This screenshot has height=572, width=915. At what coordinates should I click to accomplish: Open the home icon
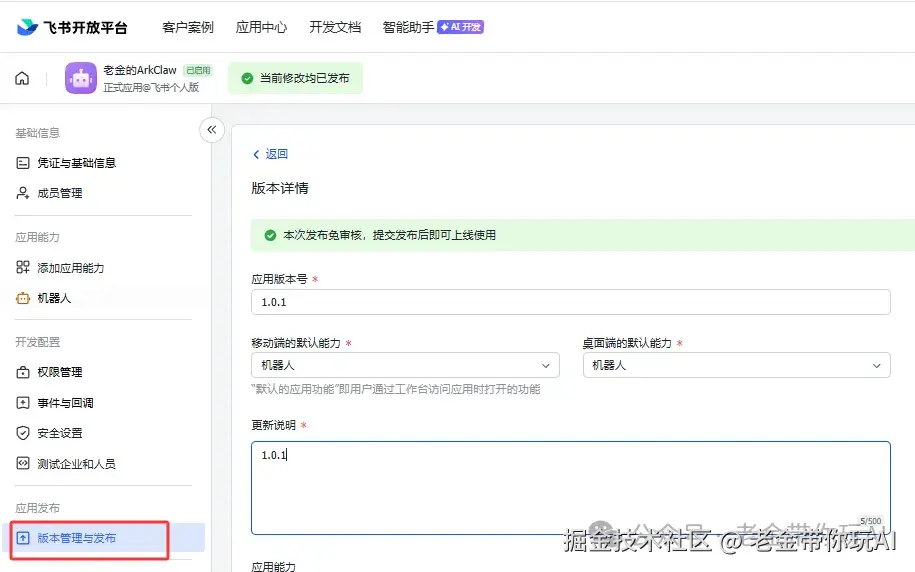[x=22, y=78]
